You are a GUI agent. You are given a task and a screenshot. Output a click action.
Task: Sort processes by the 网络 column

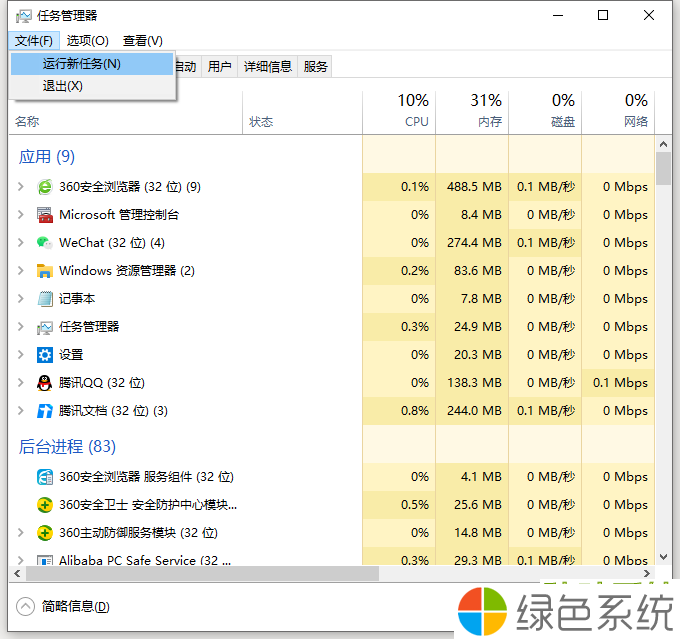pos(618,111)
